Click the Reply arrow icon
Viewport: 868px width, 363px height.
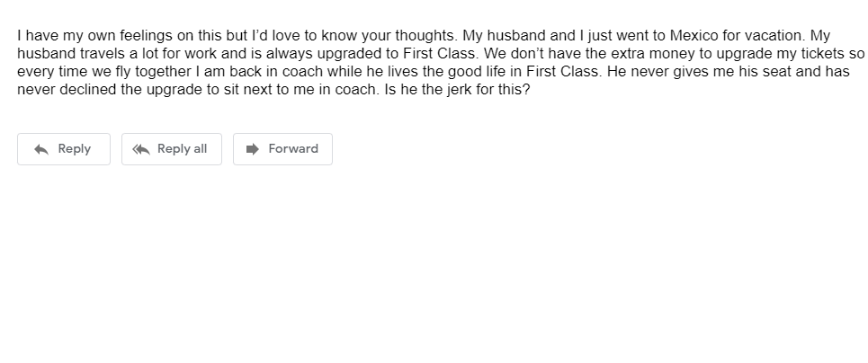tap(41, 149)
